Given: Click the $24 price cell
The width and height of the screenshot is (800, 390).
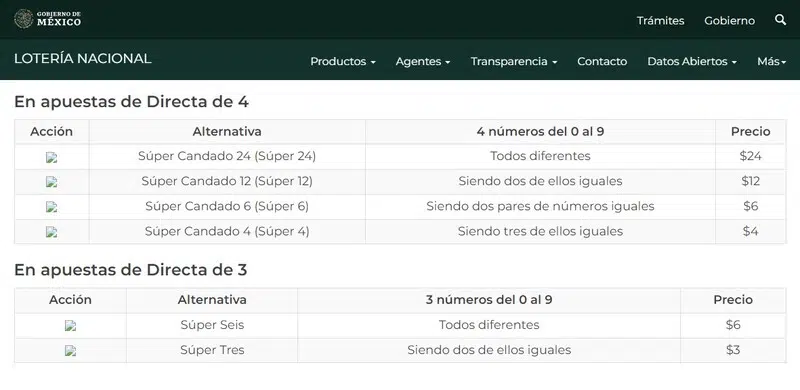Looking at the screenshot, I should click(x=751, y=156).
